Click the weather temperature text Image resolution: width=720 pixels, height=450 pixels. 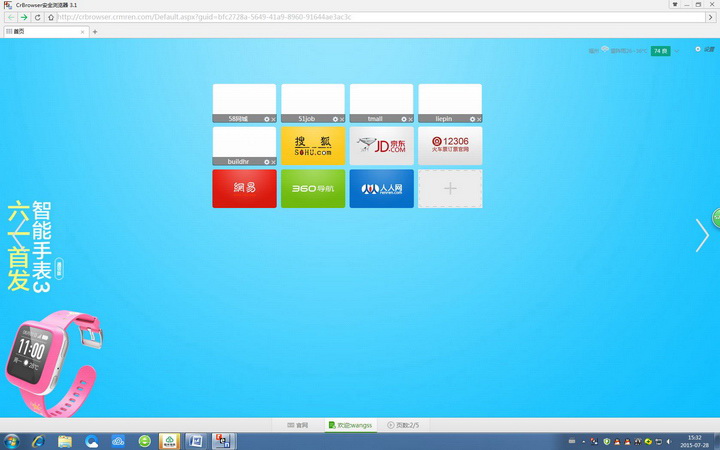click(x=628, y=51)
